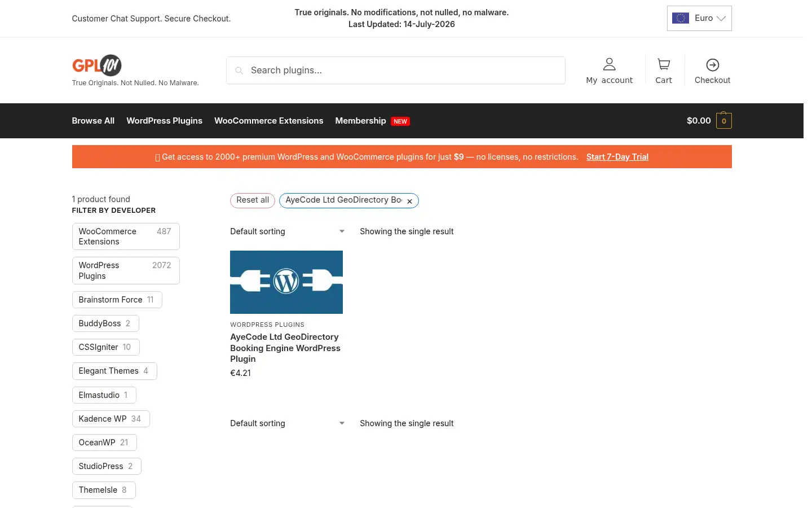This screenshot has height=508, width=812.
Task: Click the €4.21 product price
Action: click(241, 373)
